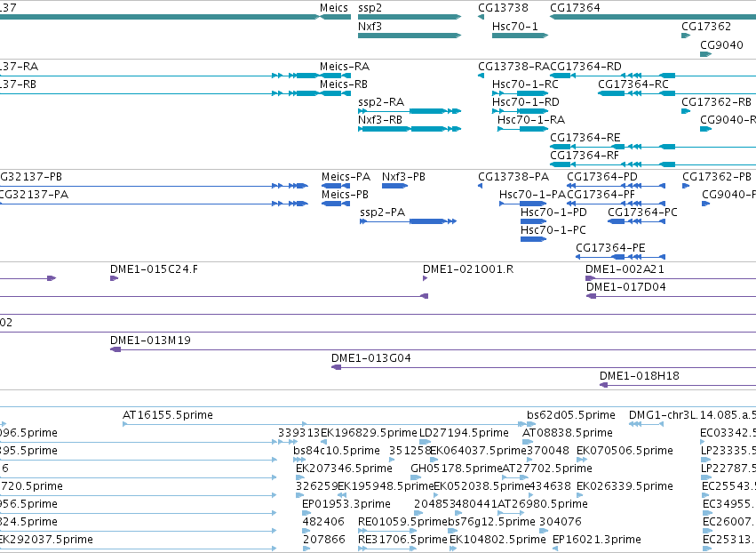
Task: Select the Hsc70-1-PC protein label
Action: click(x=553, y=230)
